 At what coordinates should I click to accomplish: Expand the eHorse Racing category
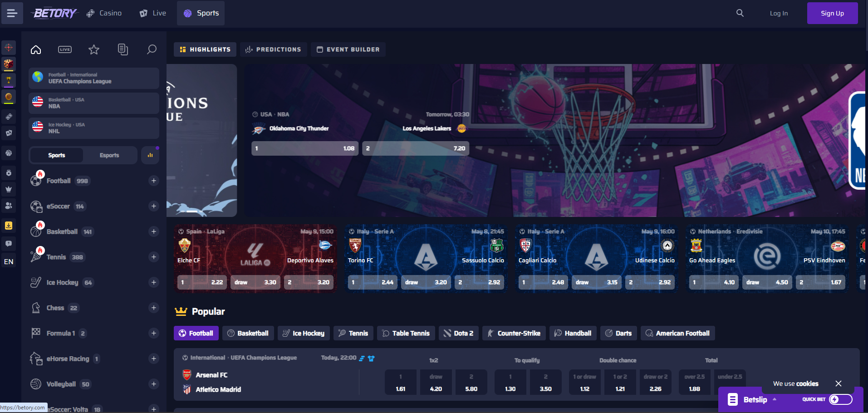(154, 359)
